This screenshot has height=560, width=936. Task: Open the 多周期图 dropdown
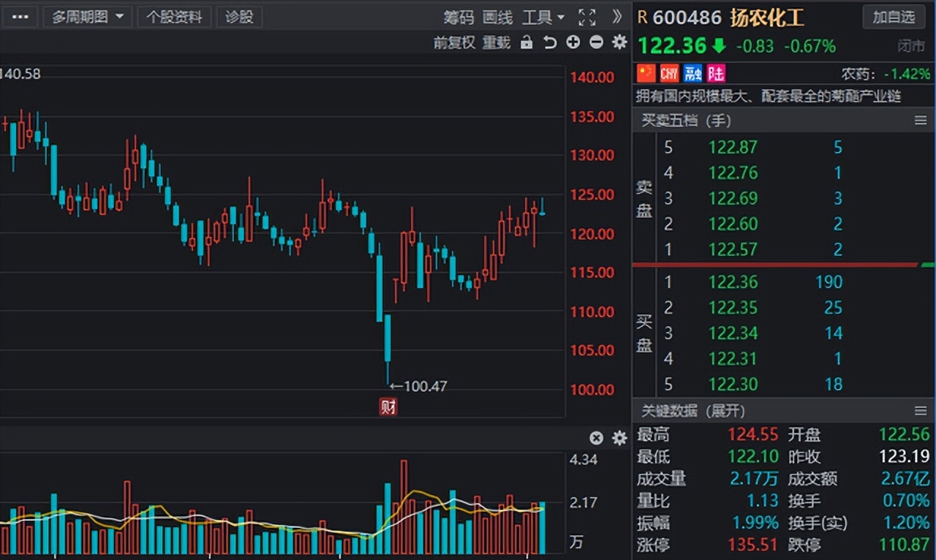(87, 16)
